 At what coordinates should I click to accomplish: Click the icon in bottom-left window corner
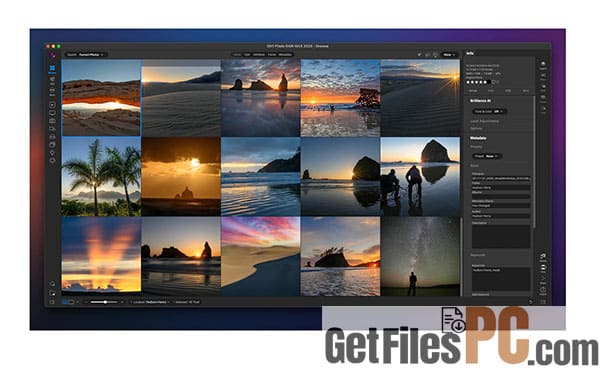coord(52,302)
